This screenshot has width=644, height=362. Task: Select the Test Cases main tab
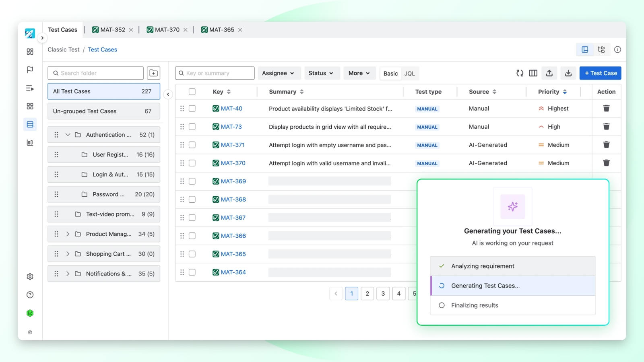[x=62, y=30]
